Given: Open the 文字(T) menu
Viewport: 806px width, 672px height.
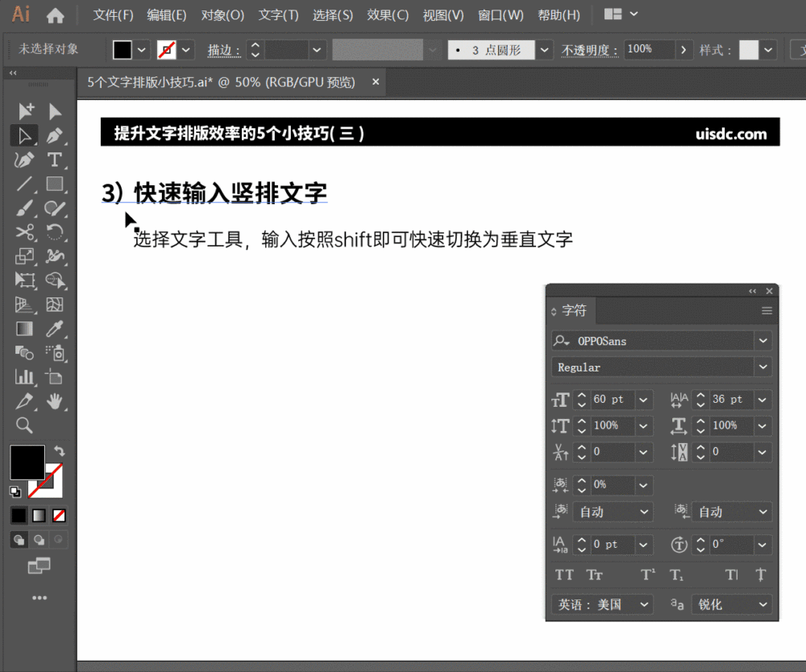Looking at the screenshot, I should point(278,15).
